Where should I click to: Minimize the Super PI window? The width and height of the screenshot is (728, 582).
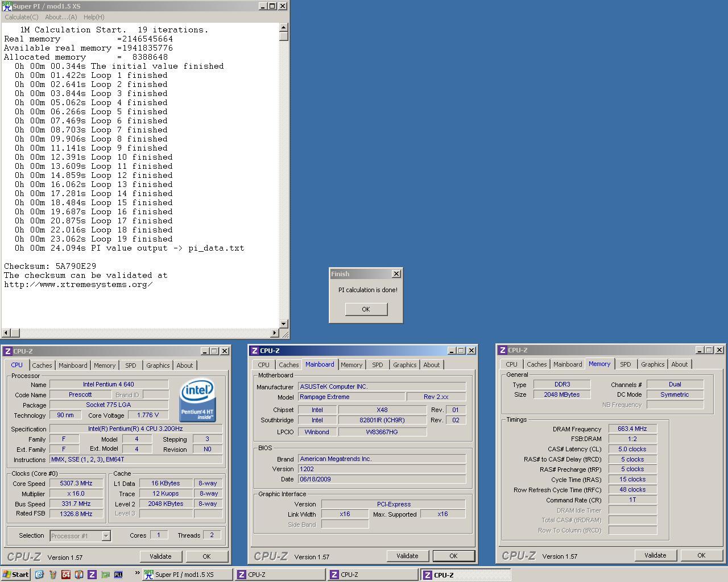point(263,6)
